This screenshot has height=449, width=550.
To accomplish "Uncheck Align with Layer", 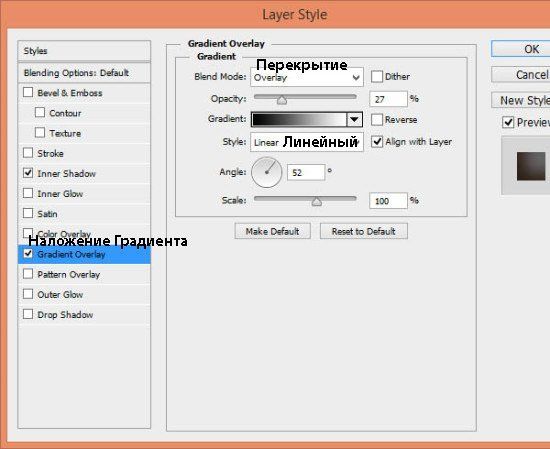I will [377, 142].
